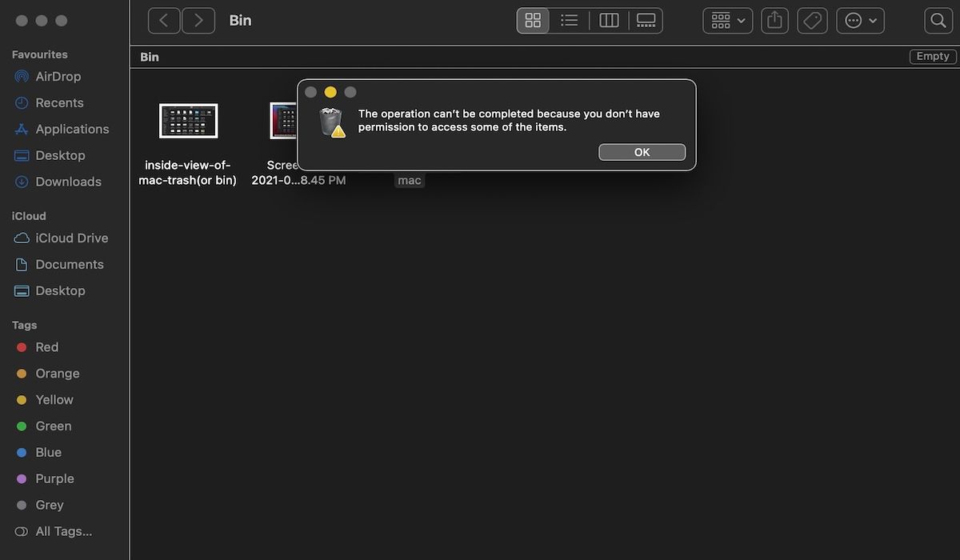Switch to column view

pyautogui.click(x=609, y=21)
